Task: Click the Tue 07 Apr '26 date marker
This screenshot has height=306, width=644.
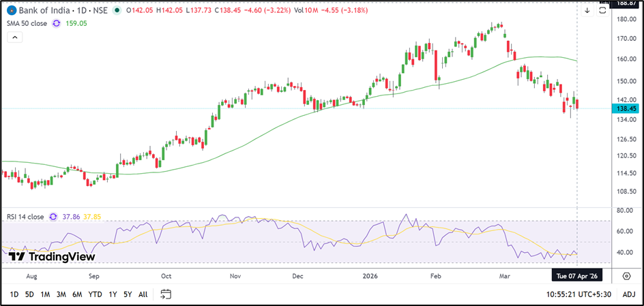Action: click(x=577, y=275)
